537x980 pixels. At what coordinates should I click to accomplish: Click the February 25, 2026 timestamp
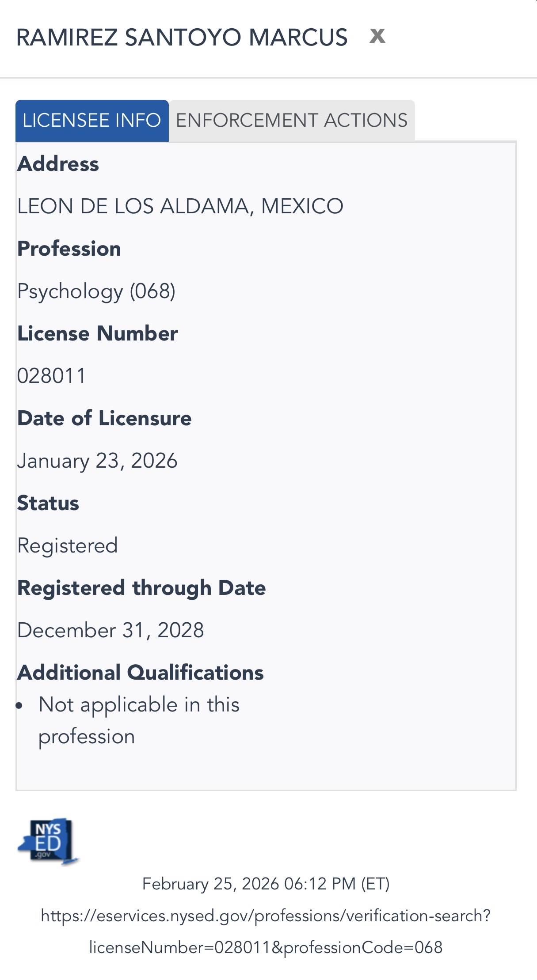coord(266,884)
